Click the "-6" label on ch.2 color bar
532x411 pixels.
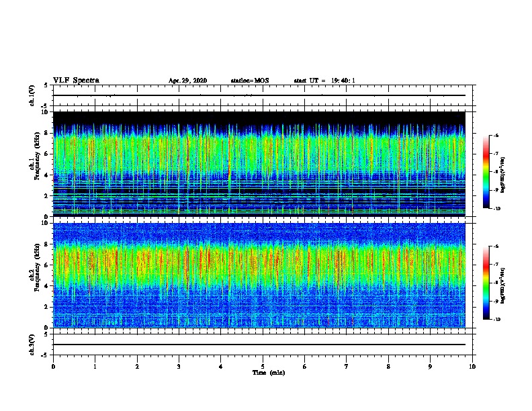tap(496, 246)
